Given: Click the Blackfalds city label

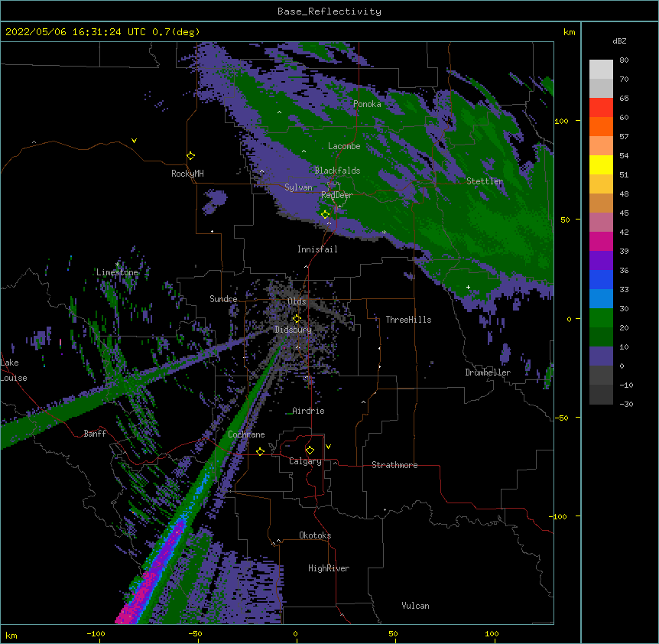Looking at the screenshot, I should coord(337,171).
